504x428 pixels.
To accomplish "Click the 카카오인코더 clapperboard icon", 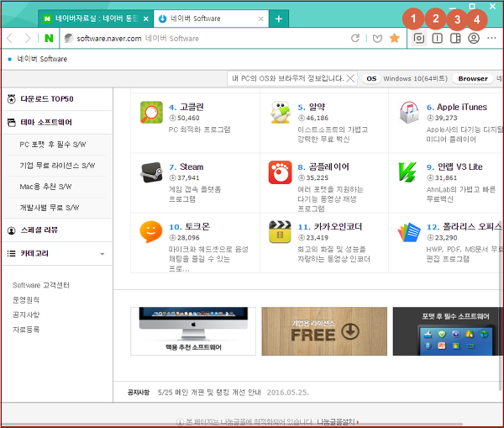I will pyautogui.click(x=280, y=232).
